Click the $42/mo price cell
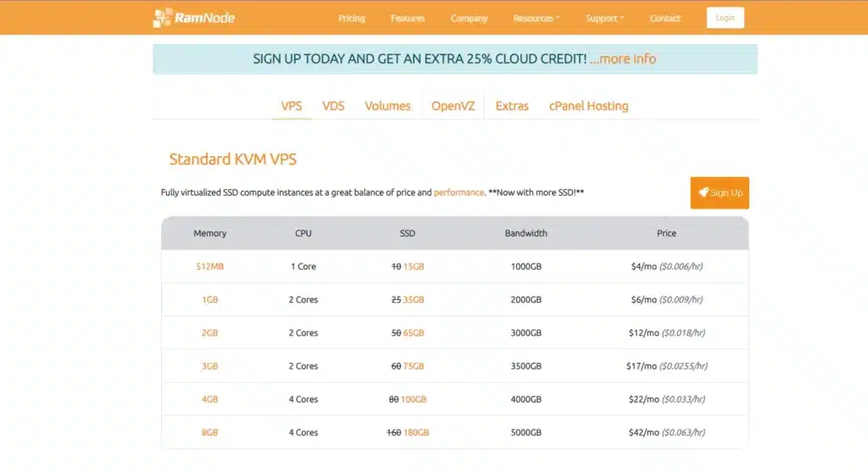 [x=666, y=432]
